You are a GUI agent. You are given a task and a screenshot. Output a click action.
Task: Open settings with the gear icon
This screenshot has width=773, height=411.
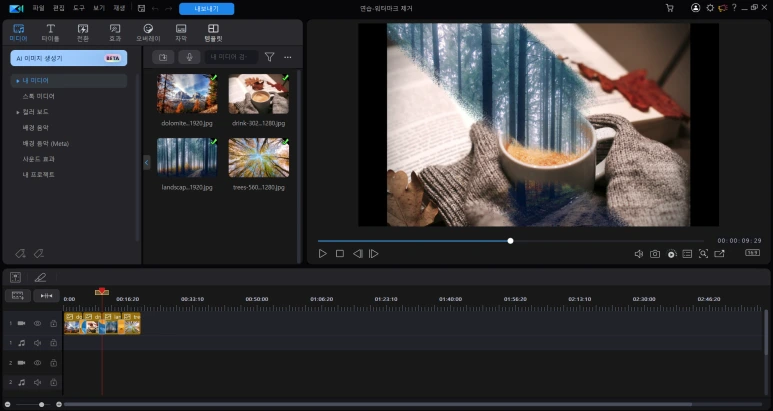(x=710, y=8)
